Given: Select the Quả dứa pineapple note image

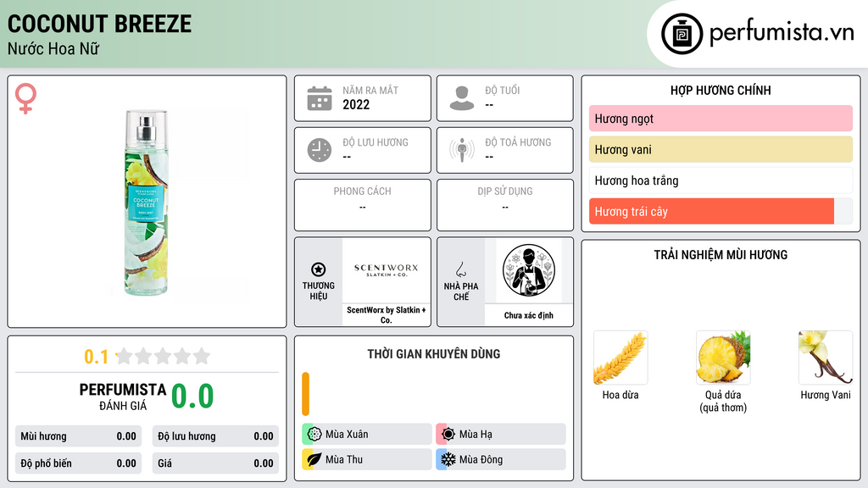Looking at the screenshot, I should tap(723, 358).
